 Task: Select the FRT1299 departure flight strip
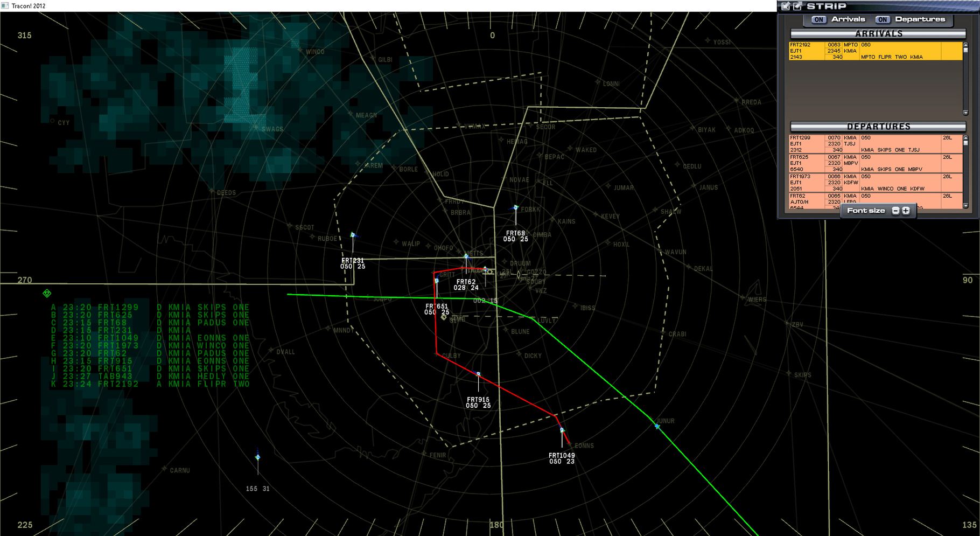click(876, 144)
